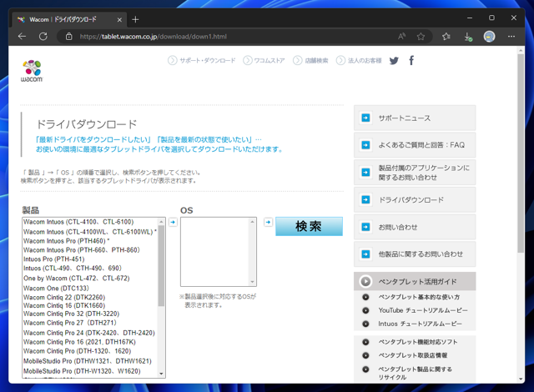Open ワコムストア link in header
The width and height of the screenshot is (534, 392).
(264, 61)
